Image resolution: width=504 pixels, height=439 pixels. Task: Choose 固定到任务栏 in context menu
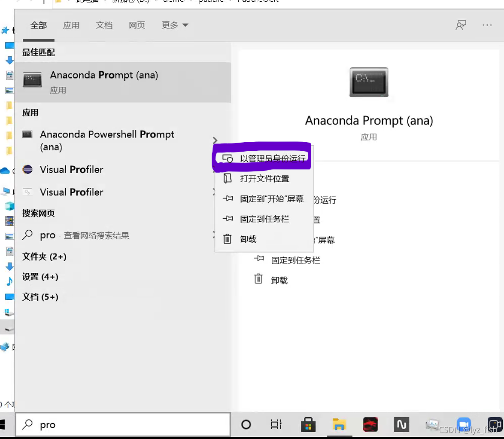click(264, 219)
